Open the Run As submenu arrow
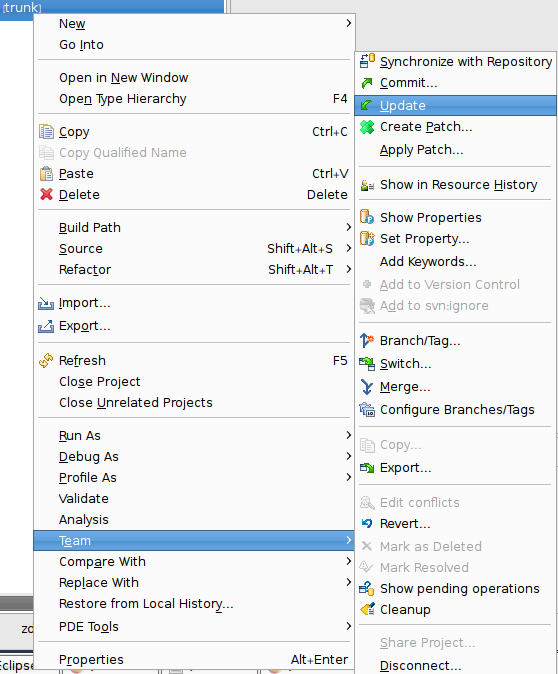 coord(349,435)
